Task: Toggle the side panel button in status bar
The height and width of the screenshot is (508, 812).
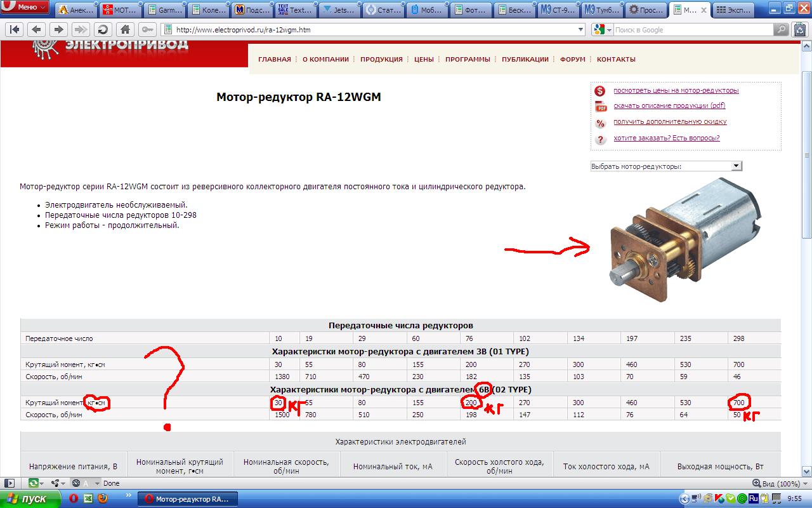Action: pyautogui.click(x=10, y=483)
